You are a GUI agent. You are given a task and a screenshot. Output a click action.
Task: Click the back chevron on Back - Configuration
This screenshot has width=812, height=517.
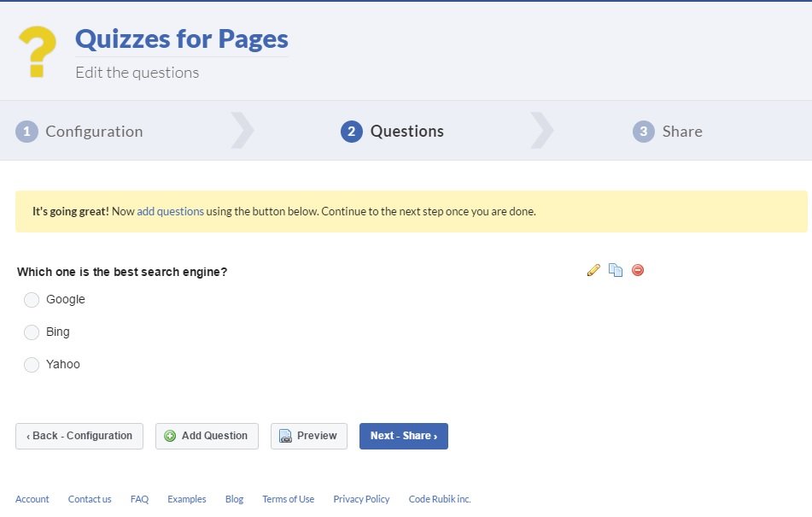[x=29, y=436]
